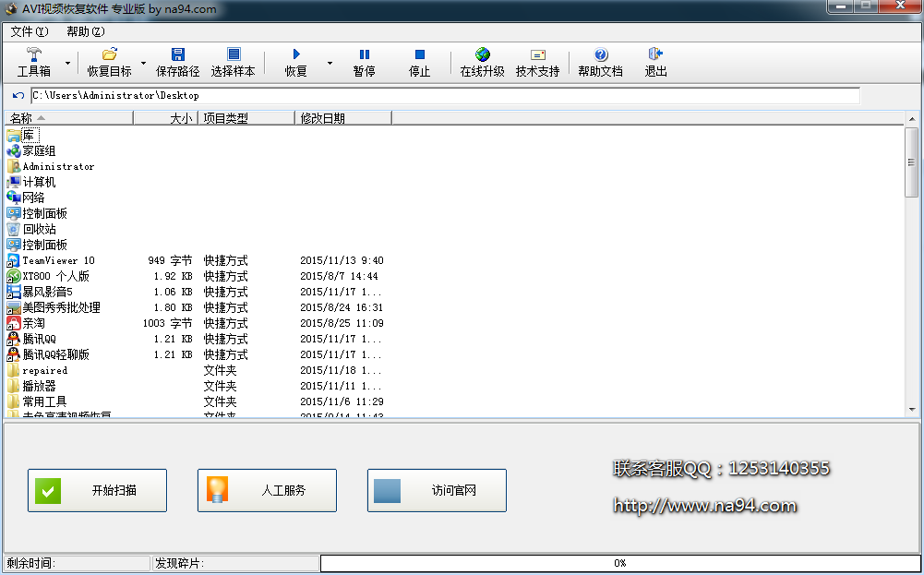This screenshot has height=575, width=924.
Task: Click the 访问官网 button
Action: (437, 490)
